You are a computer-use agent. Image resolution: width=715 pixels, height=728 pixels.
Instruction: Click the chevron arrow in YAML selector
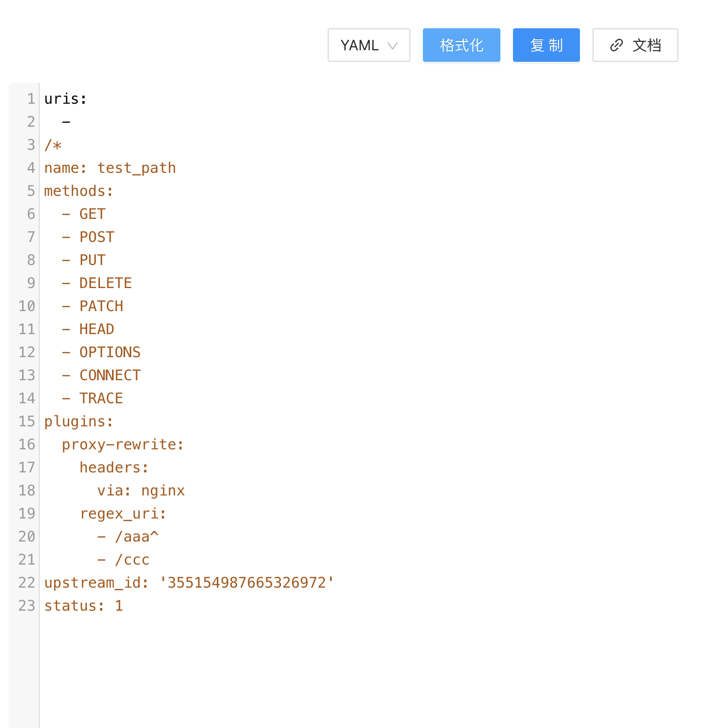pos(393,46)
